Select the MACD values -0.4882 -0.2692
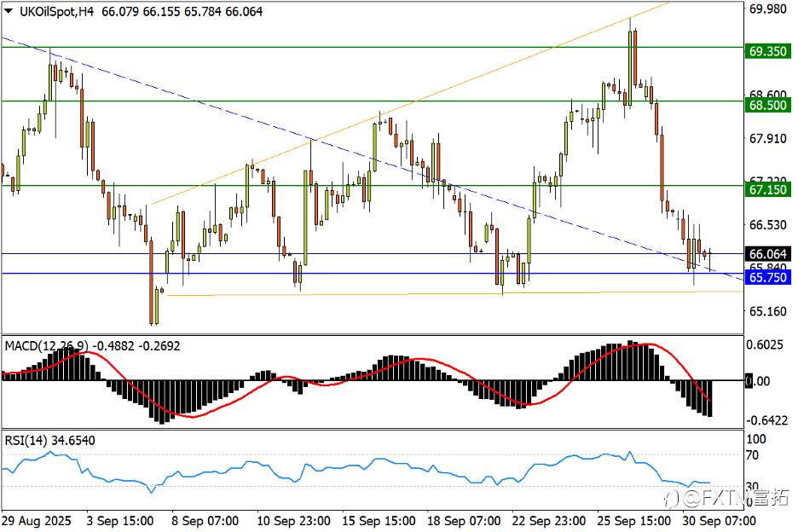The width and height of the screenshot is (798, 532). click(136, 345)
